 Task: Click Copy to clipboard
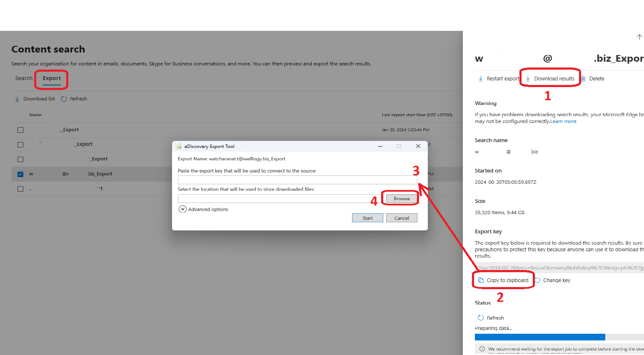click(503, 280)
